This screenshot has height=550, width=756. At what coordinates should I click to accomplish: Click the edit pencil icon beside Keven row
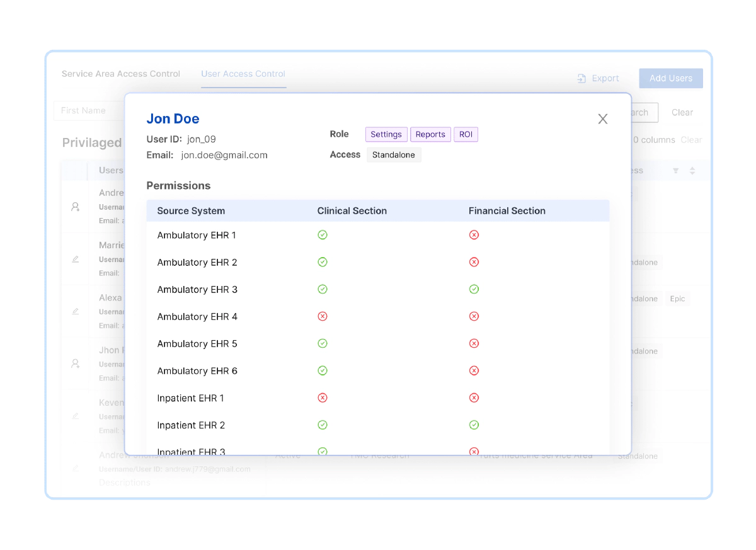tap(76, 416)
